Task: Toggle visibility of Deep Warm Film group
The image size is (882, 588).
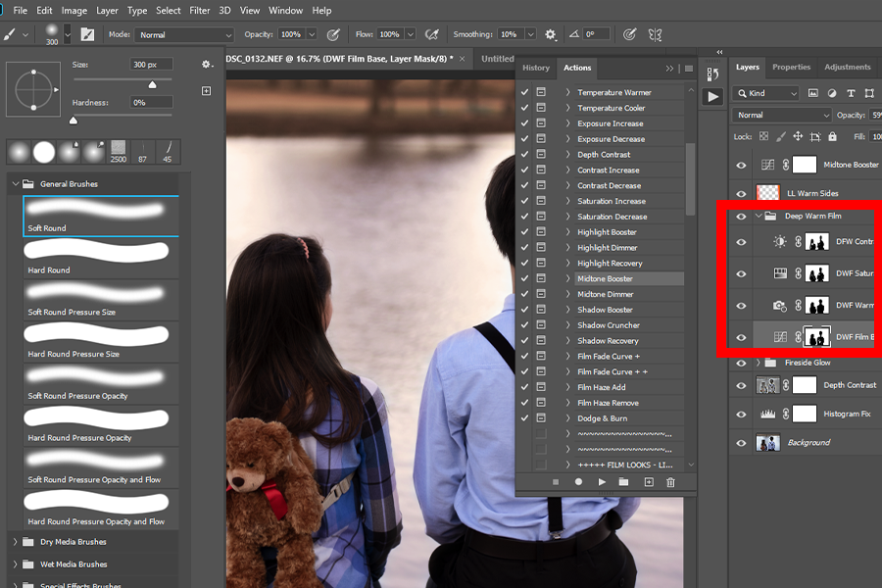Action: 741,217
